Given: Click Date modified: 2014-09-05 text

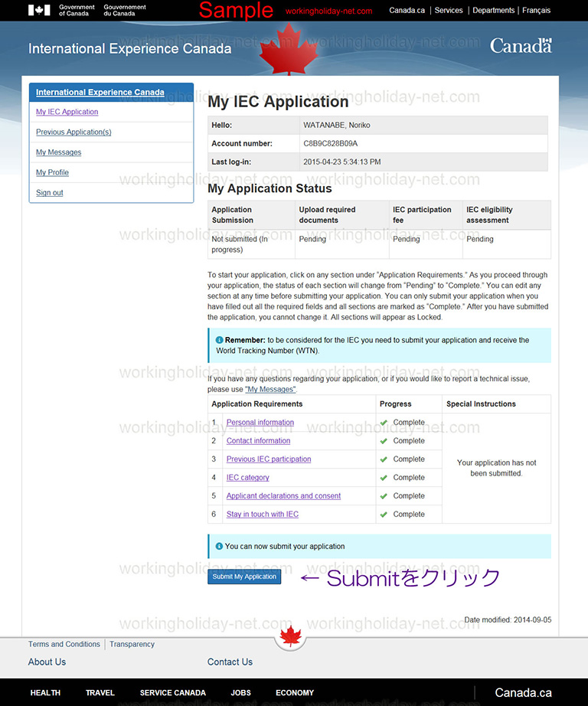Looking at the screenshot, I should tap(508, 620).
